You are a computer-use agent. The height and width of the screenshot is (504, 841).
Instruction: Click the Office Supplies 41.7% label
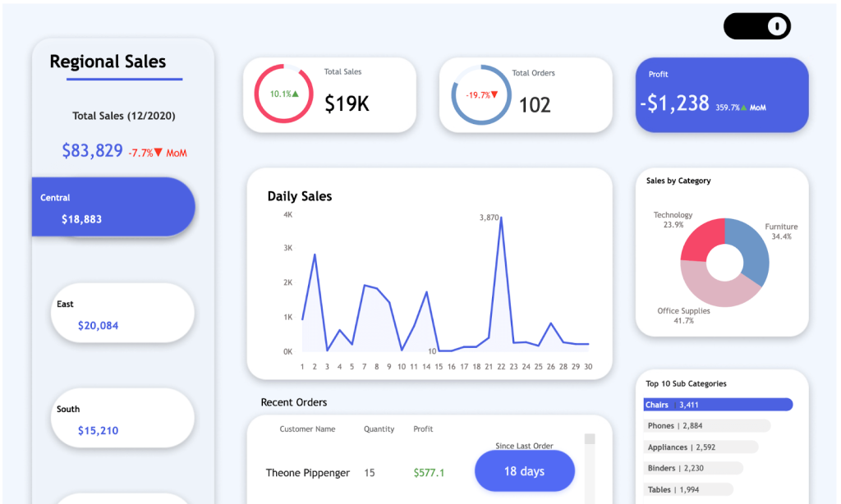684,316
